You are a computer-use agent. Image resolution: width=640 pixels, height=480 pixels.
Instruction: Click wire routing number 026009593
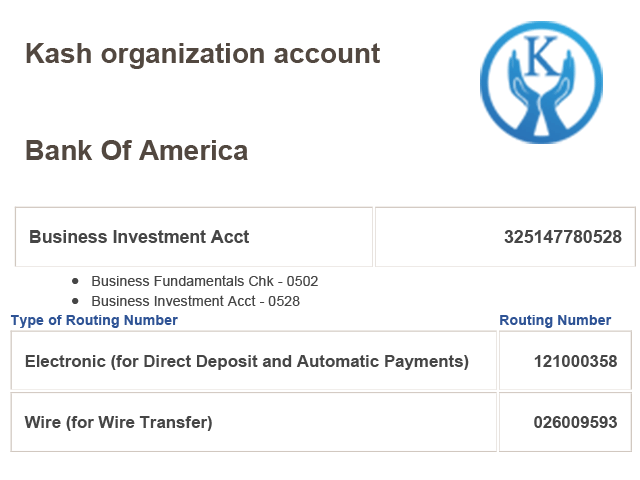click(576, 422)
